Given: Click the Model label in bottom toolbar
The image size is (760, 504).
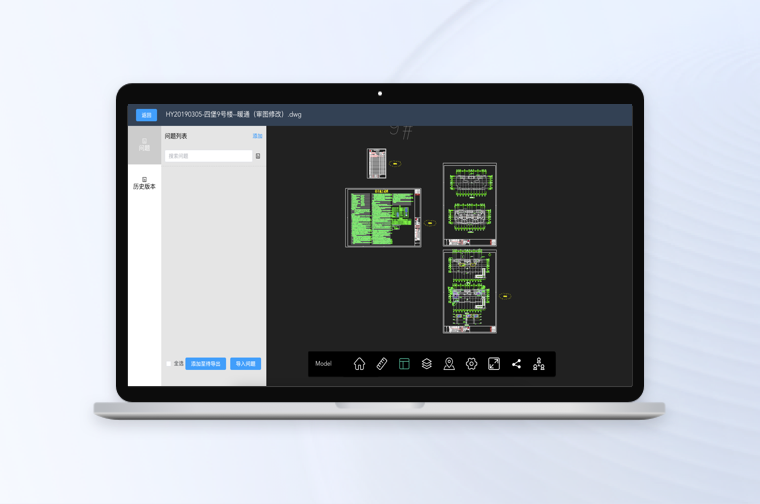Looking at the screenshot, I should (323, 364).
